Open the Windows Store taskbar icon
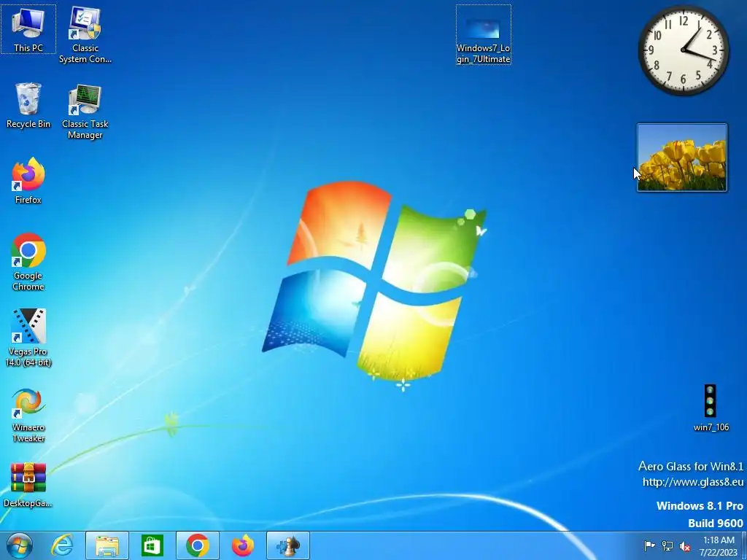This screenshot has height=560, width=747. pos(152,545)
